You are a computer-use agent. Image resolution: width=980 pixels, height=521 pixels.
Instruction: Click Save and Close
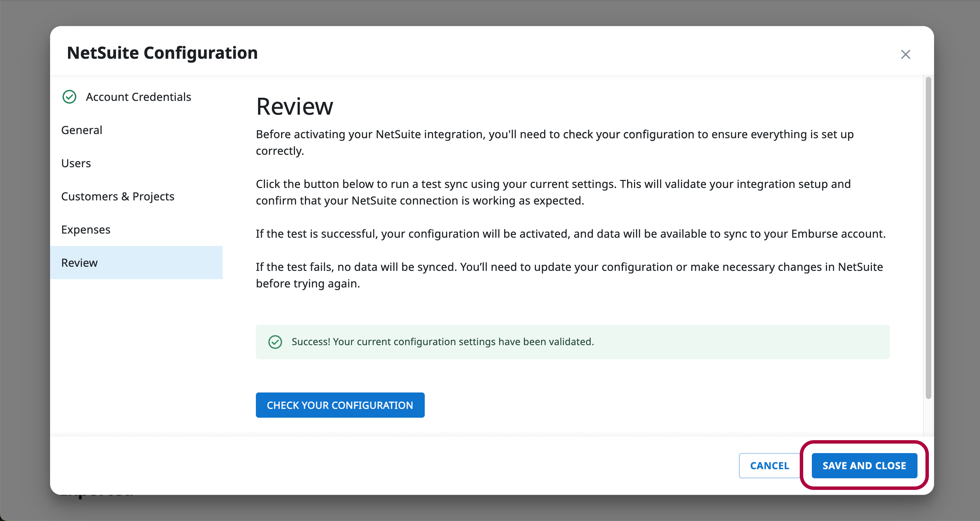(864, 465)
